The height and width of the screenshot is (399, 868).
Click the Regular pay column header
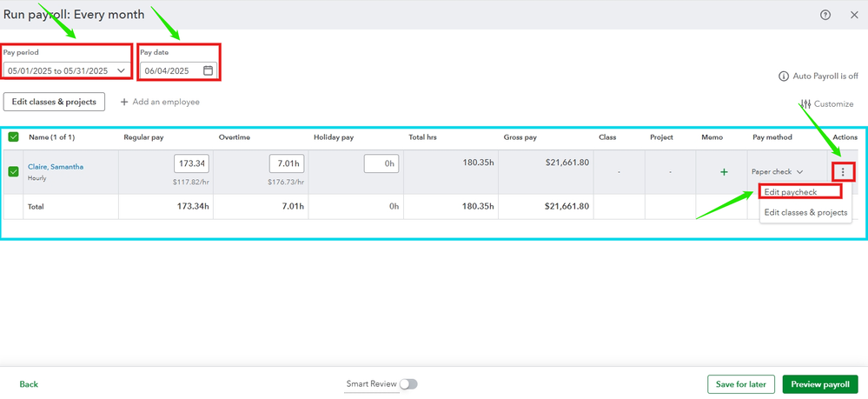(143, 136)
